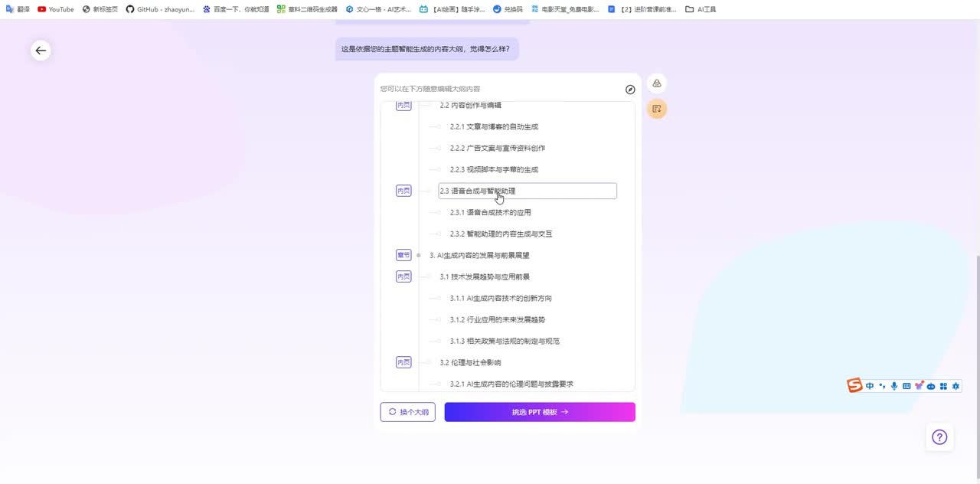
Task: Open the AI工具 bookmarks folder
Action: [x=701, y=9]
